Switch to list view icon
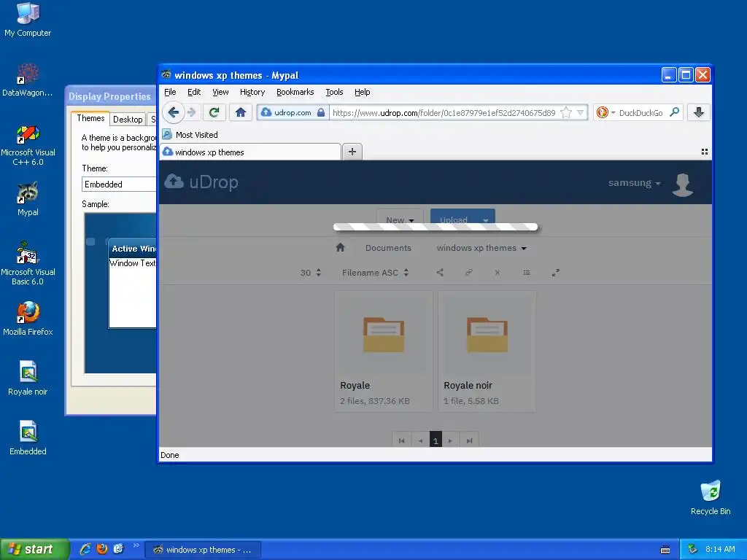 tap(527, 273)
